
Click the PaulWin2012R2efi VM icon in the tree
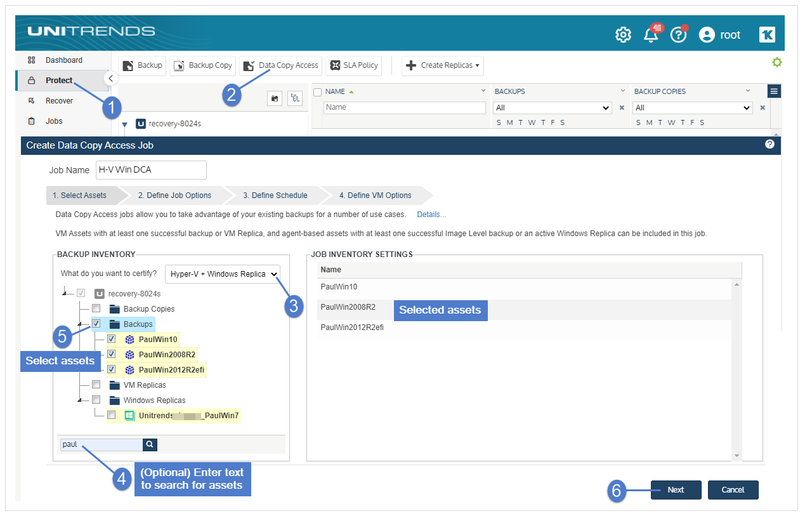coord(129,369)
